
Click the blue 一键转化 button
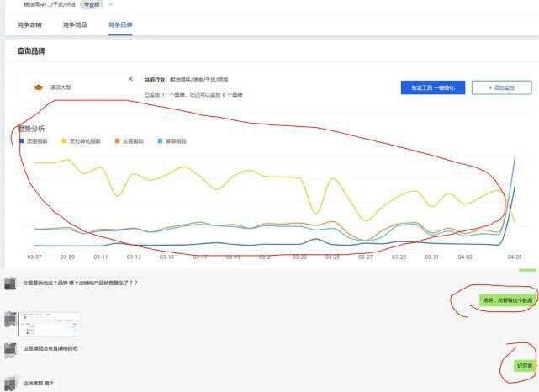[x=432, y=87]
